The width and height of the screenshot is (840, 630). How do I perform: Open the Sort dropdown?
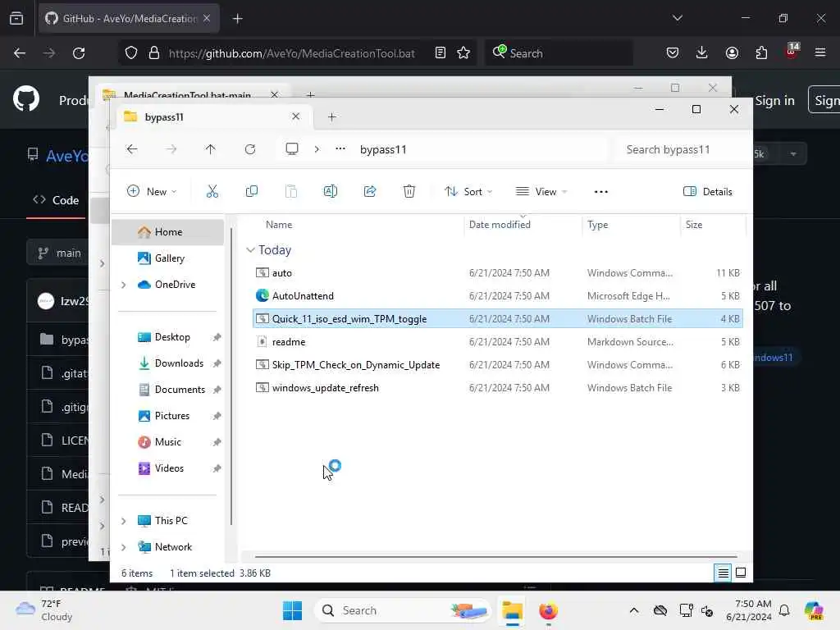pyautogui.click(x=468, y=191)
